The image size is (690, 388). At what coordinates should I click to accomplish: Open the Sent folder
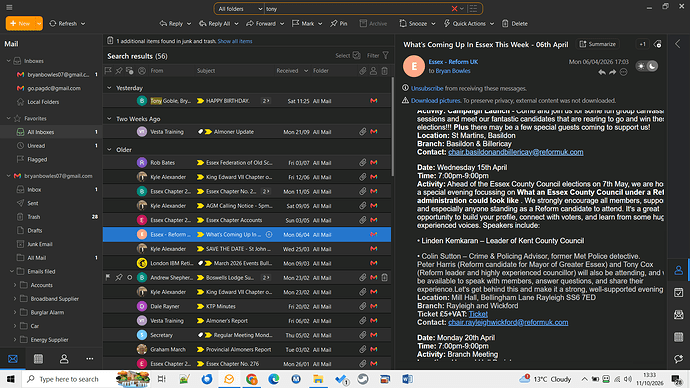point(33,203)
